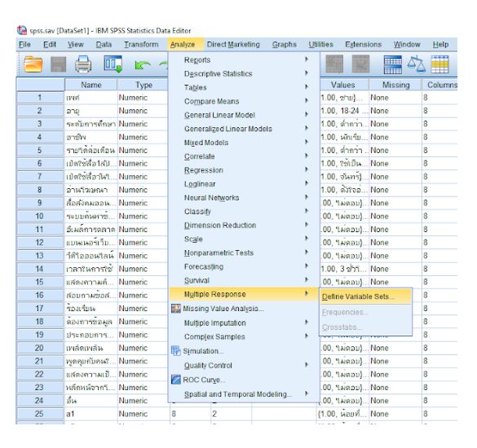Click the Missing column header

(x=395, y=85)
